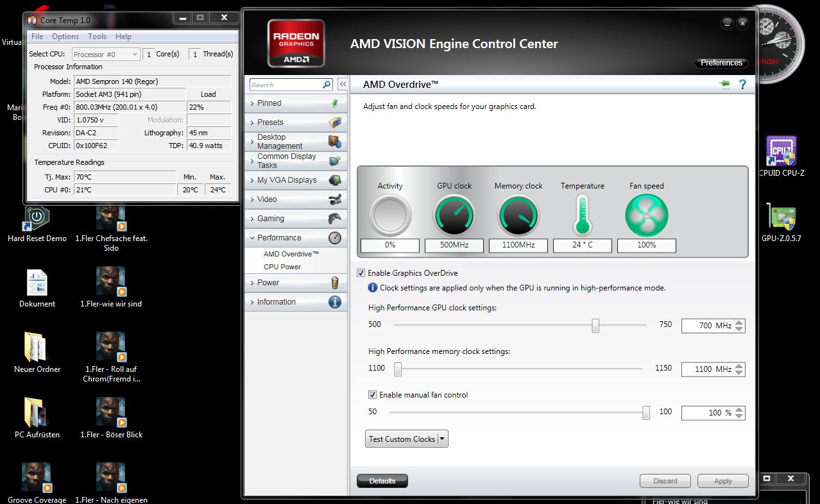
Task: Click the Gaming controller icon
Action: 334,219
